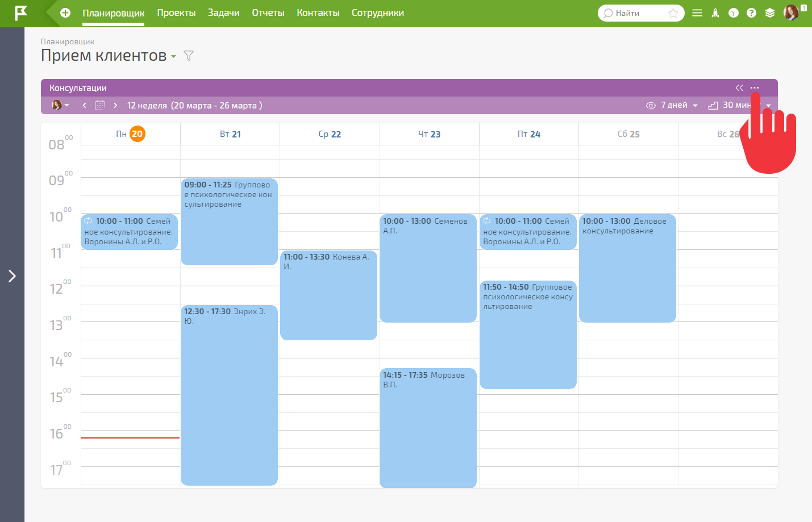The image size is (812, 522).
Task: Open the Проекты menu
Action: (x=176, y=12)
